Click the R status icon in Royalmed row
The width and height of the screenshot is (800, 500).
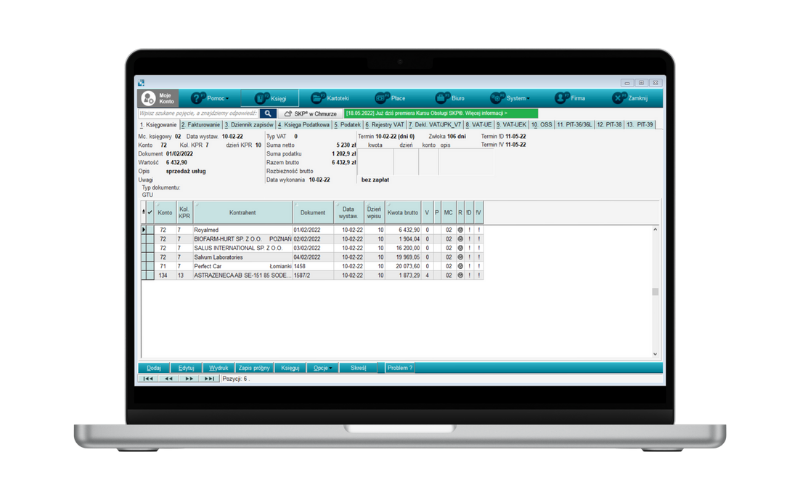click(460, 230)
